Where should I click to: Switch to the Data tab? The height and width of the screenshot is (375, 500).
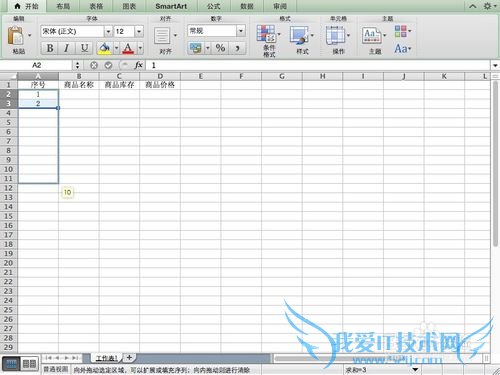coord(247,6)
